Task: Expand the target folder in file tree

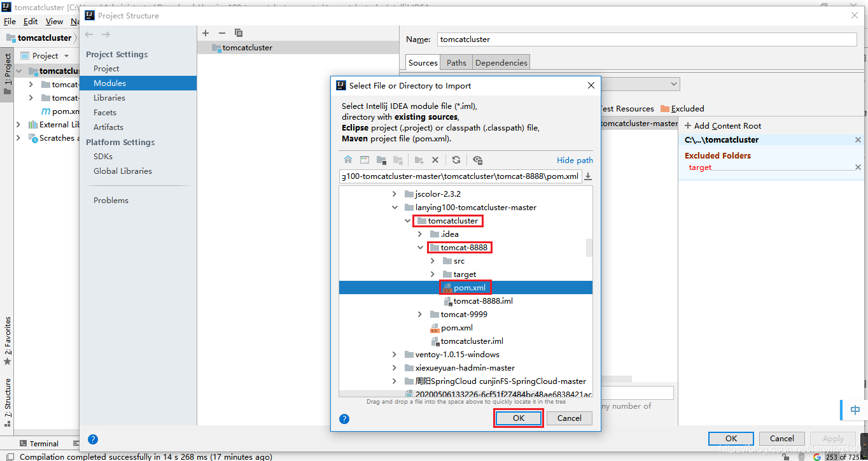Action: coord(433,274)
